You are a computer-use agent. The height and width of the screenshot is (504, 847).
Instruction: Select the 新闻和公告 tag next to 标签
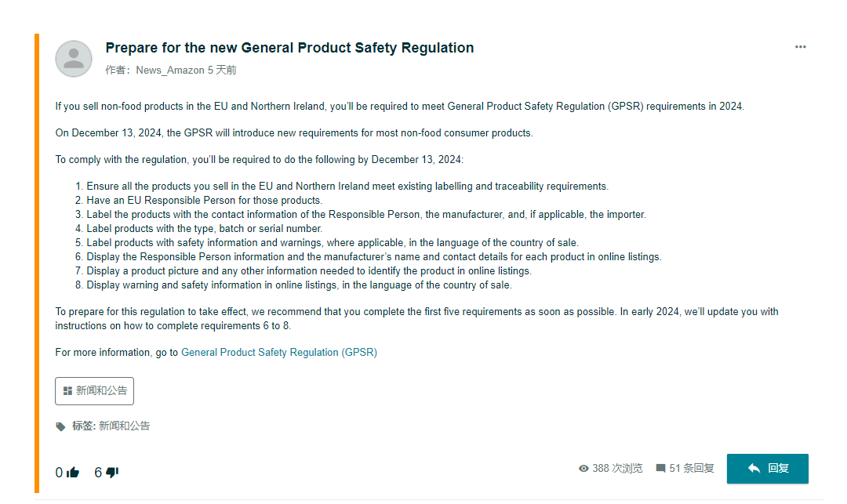124,426
